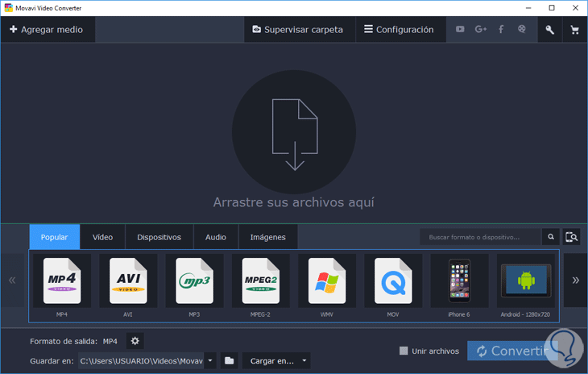Switch to the Imágenes tab

pyautogui.click(x=267, y=237)
